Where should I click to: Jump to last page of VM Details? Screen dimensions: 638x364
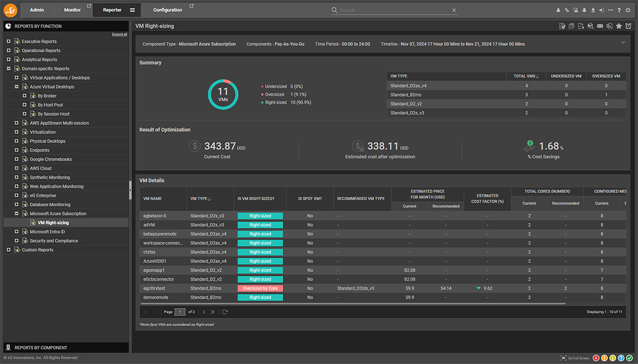pos(213,312)
